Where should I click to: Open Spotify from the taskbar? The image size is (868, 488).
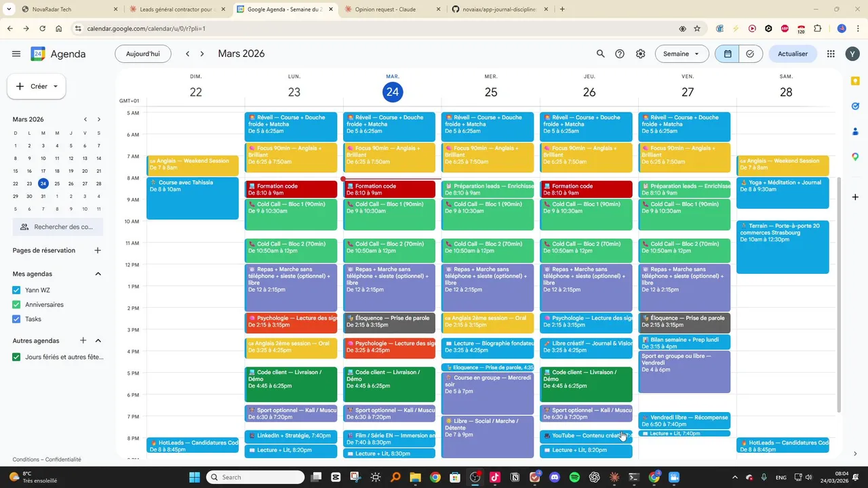tap(574, 477)
